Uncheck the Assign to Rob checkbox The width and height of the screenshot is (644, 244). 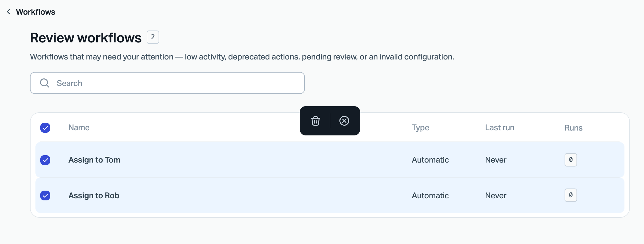(45, 196)
